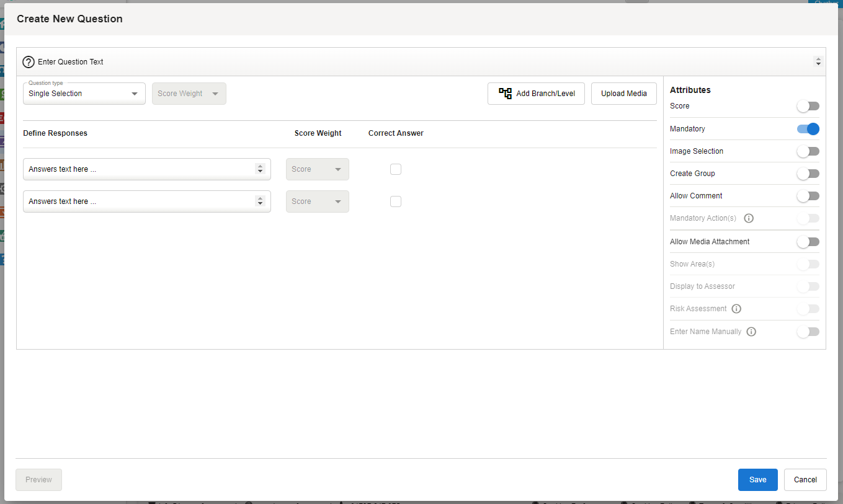Disable the Mandatory toggle
The image size is (843, 504).
tap(808, 129)
